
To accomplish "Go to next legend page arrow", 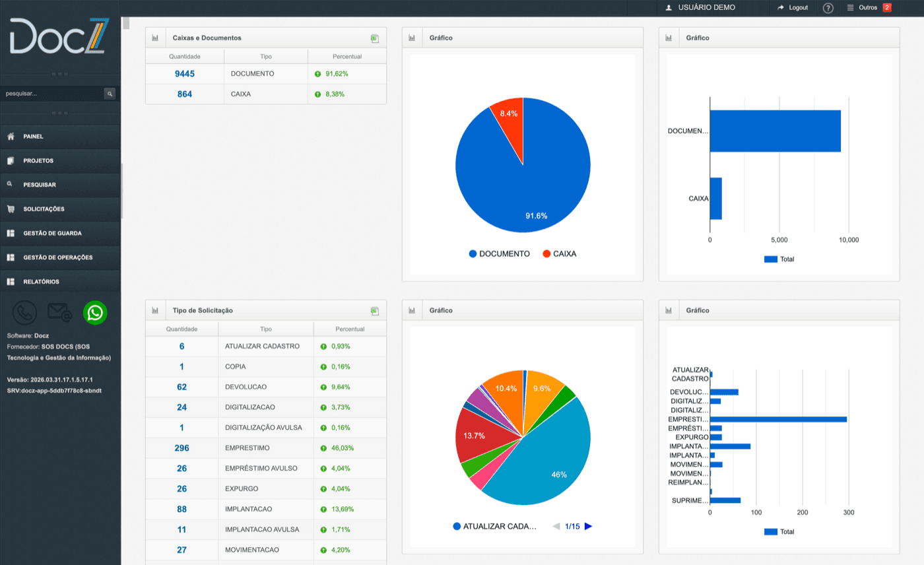I will click(588, 526).
